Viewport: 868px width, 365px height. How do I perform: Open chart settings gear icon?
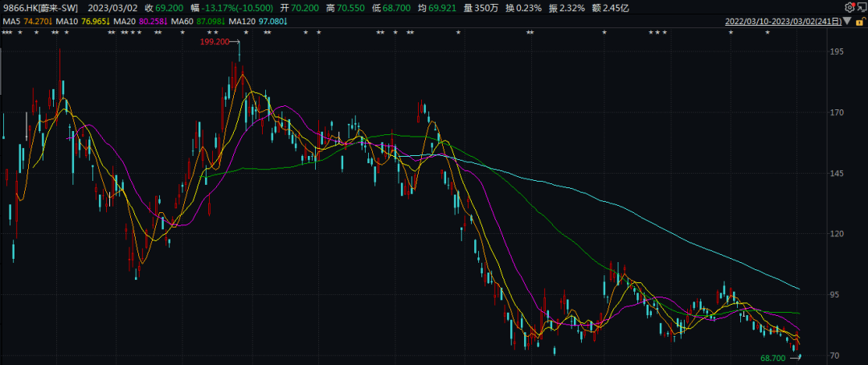pyautogui.click(x=850, y=8)
